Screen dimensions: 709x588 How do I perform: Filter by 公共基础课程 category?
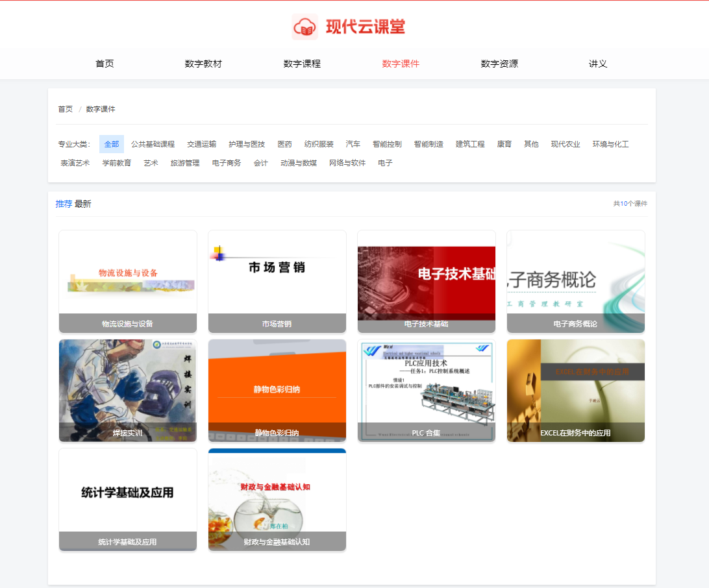153,144
